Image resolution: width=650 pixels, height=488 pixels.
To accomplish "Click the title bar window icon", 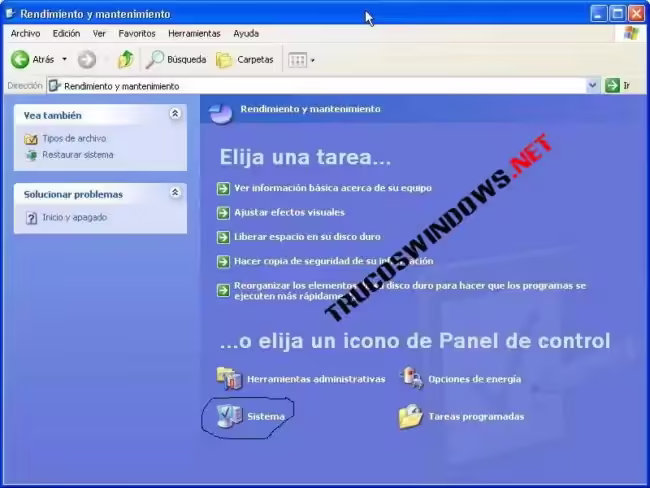I will pyautogui.click(x=10, y=14).
